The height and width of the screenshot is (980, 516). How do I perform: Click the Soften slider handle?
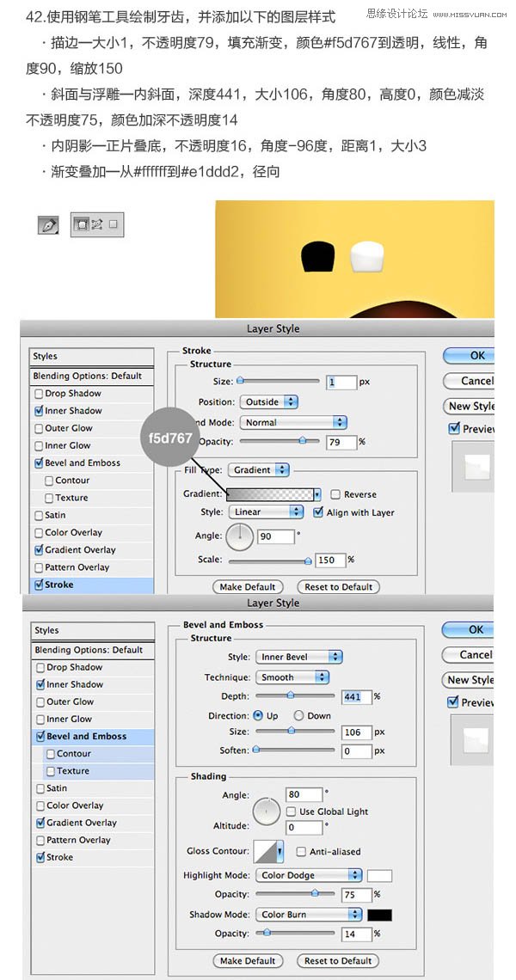[x=255, y=749]
